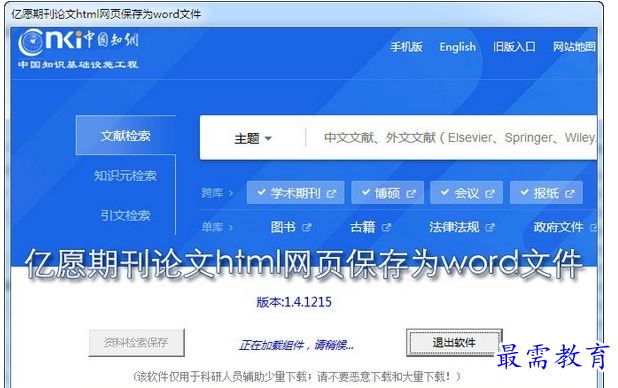Image resolution: width=618 pixels, height=388 pixels.
Task: Open the 主题 search field dropdown
Action: (x=253, y=138)
